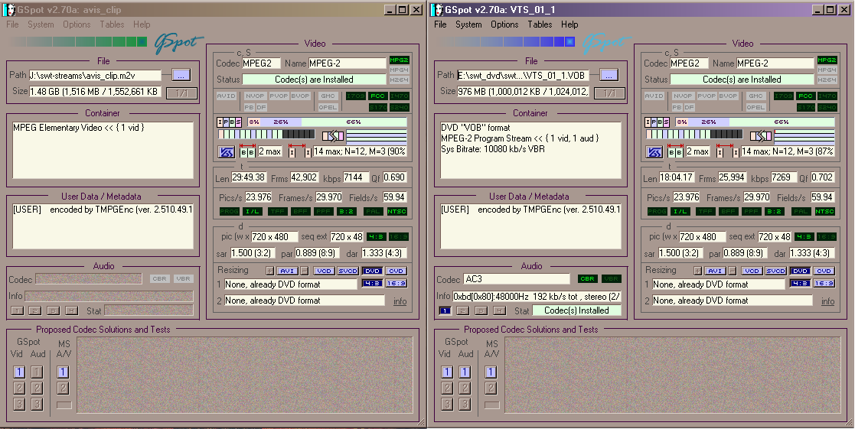Click PAL indicator in VTS_01_1 window
The image size is (868, 429).
tap(802, 212)
